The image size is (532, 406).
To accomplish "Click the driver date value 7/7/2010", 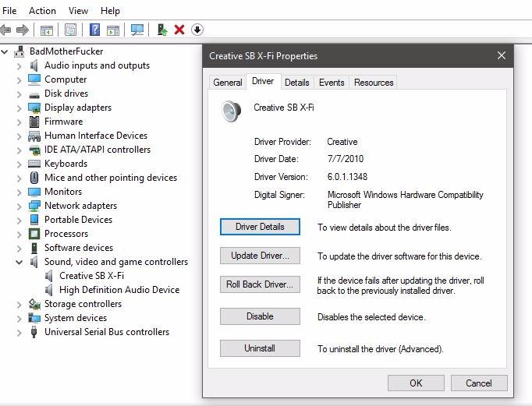I will (346, 159).
